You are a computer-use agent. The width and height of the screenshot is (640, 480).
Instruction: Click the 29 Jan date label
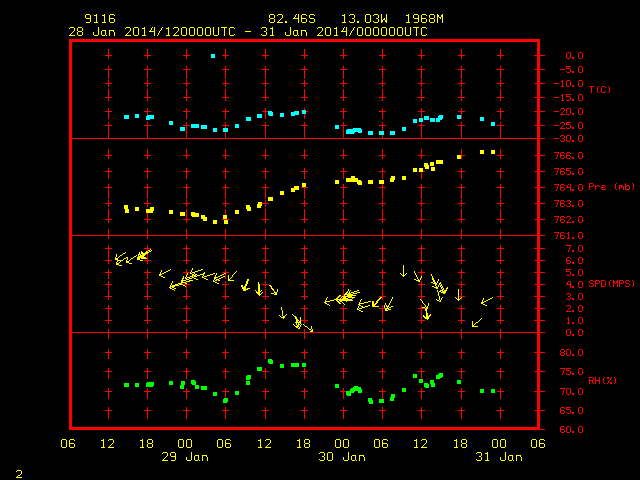pyautogui.click(x=185, y=457)
